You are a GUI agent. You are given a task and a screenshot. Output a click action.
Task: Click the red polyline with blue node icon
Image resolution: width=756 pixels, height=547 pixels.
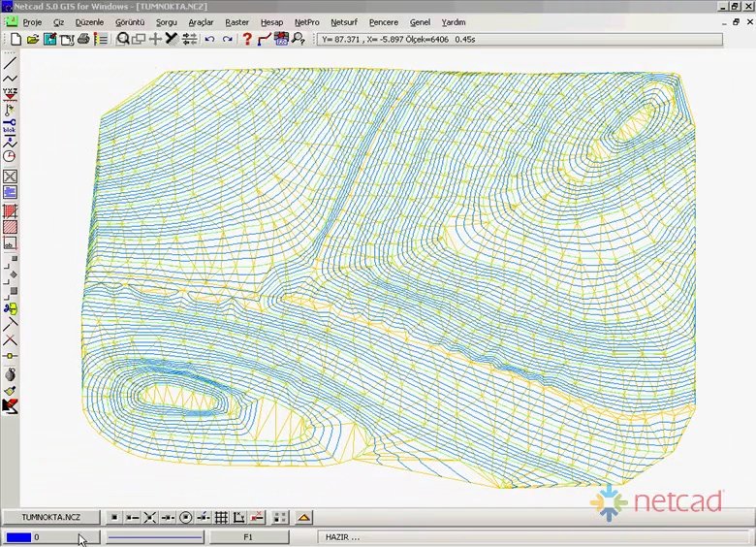coord(265,39)
